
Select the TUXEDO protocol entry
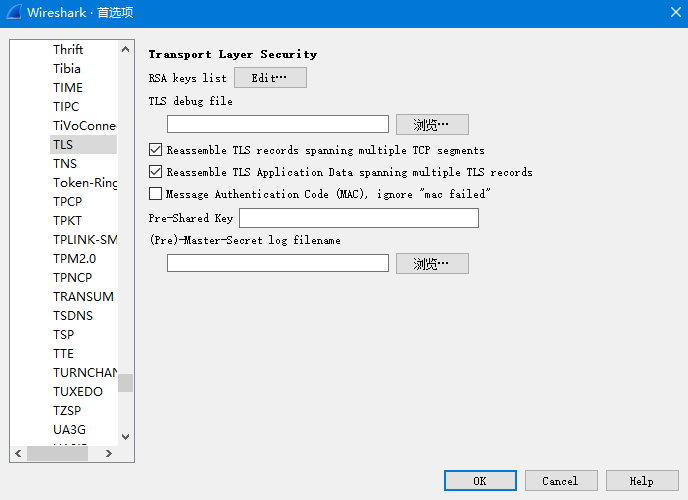78,392
